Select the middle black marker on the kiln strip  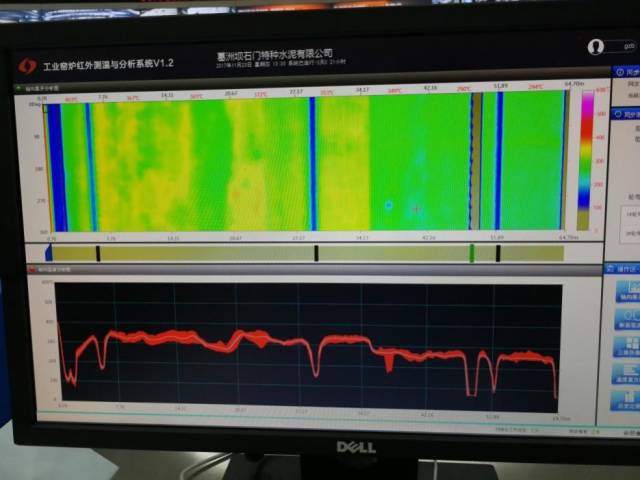click(x=316, y=253)
